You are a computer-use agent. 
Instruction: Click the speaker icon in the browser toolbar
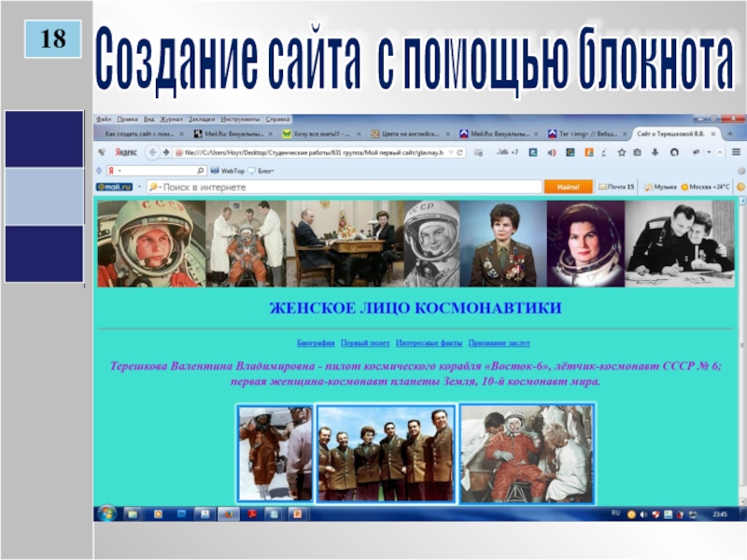coord(552,152)
